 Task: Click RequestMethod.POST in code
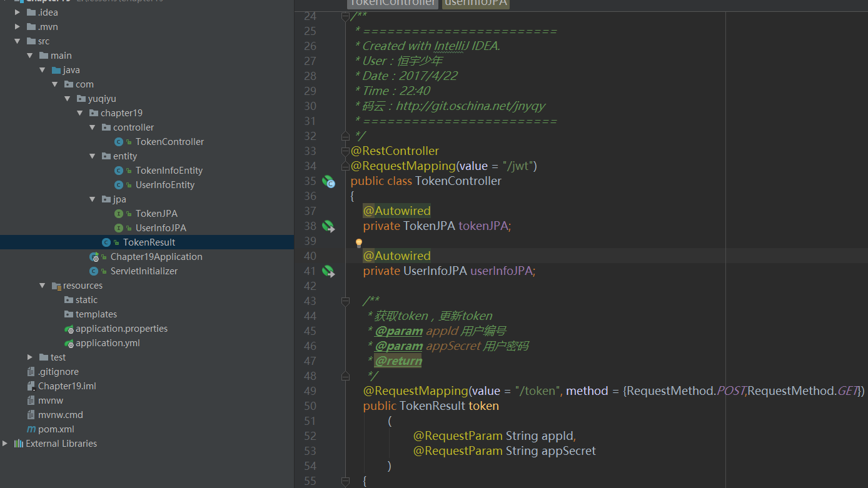pos(685,391)
